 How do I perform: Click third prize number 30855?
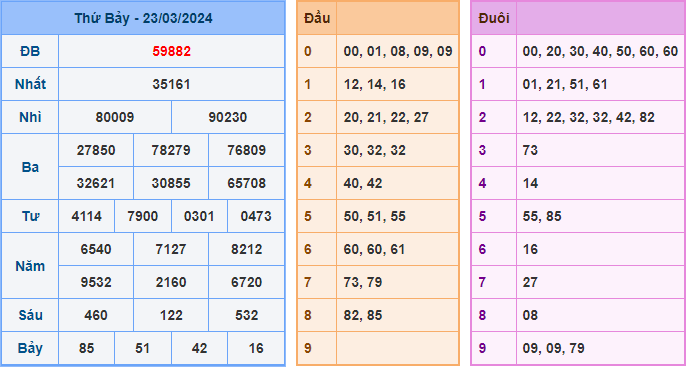point(171,183)
